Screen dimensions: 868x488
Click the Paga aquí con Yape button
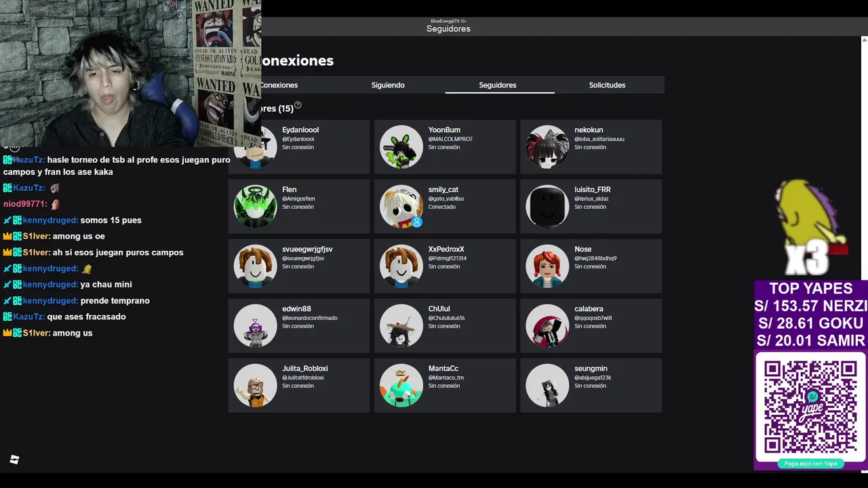pyautogui.click(x=811, y=464)
